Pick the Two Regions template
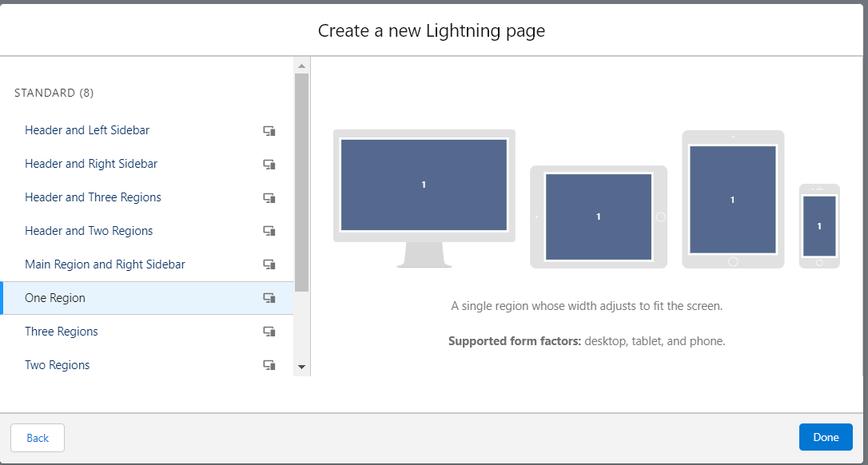Viewport: 868px width, 465px height. [x=58, y=365]
